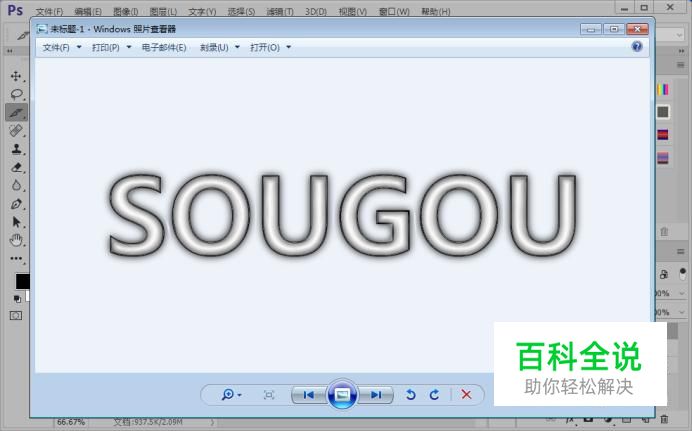Image resolution: width=692 pixels, height=431 pixels.
Task: Expand the layer fill percentage dropdown
Action: click(x=682, y=312)
